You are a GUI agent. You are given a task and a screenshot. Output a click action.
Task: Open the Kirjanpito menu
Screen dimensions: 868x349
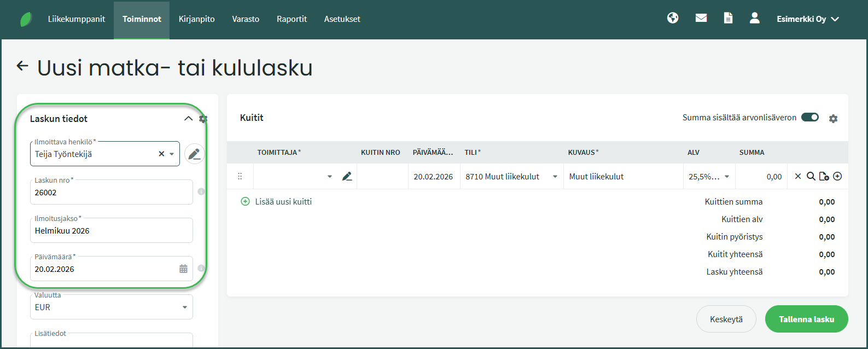point(196,19)
